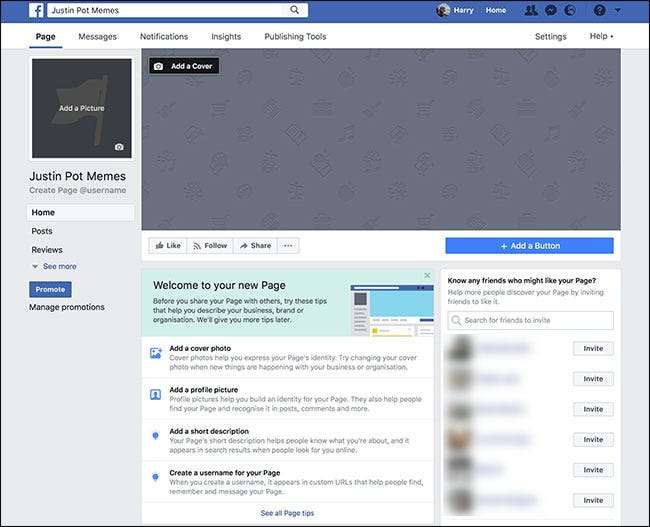This screenshot has height=527, width=650.
Task: Click camera icon on profile picture placeholder
Action: 119,147
